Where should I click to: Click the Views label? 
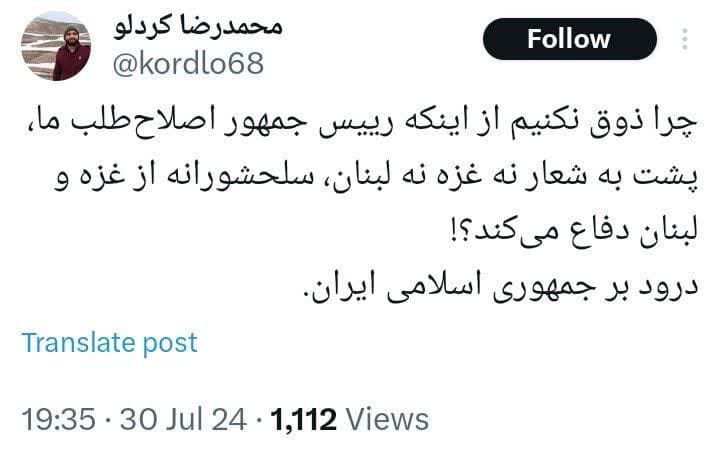tap(387, 420)
